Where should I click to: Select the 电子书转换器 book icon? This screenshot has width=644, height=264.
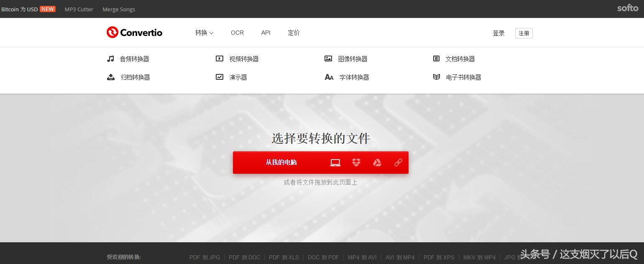pos(437,77)
